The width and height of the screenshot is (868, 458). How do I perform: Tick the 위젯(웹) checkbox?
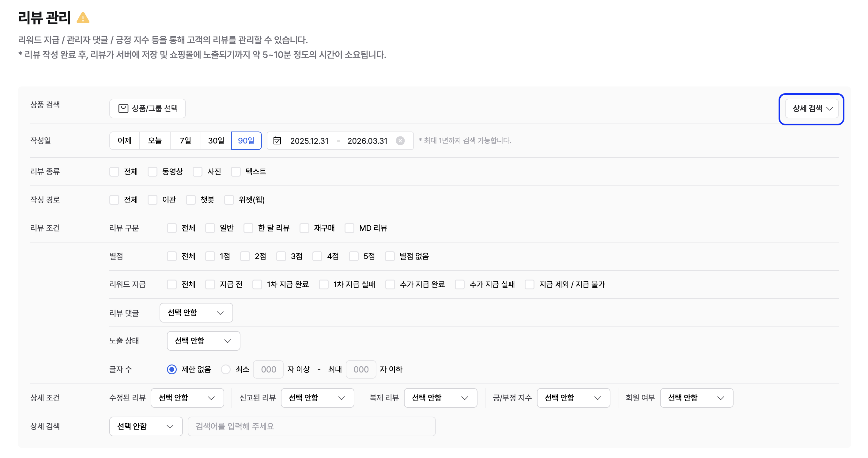[x=229, y=200]
